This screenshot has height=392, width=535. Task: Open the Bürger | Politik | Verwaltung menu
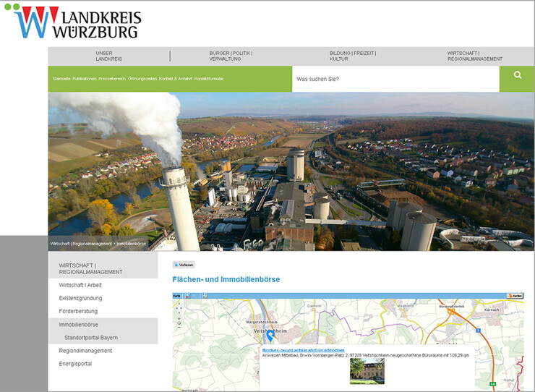tap(231, 56)
